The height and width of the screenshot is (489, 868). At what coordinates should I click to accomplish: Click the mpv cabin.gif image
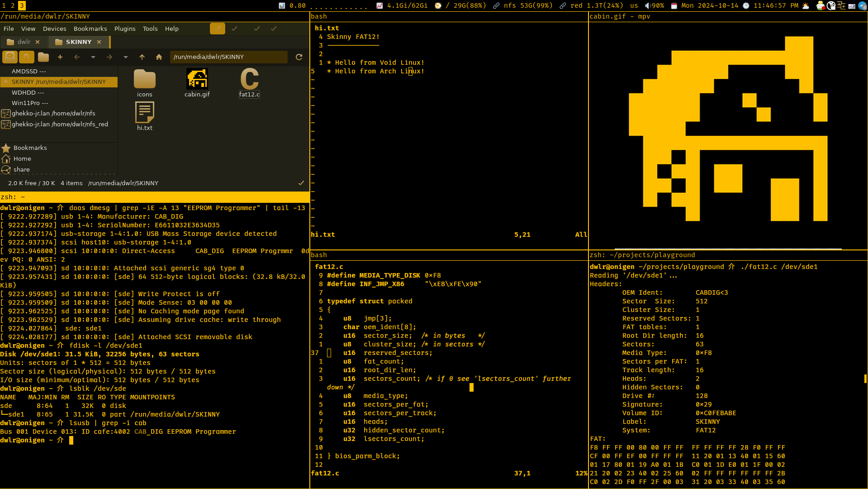click(728, 135)
